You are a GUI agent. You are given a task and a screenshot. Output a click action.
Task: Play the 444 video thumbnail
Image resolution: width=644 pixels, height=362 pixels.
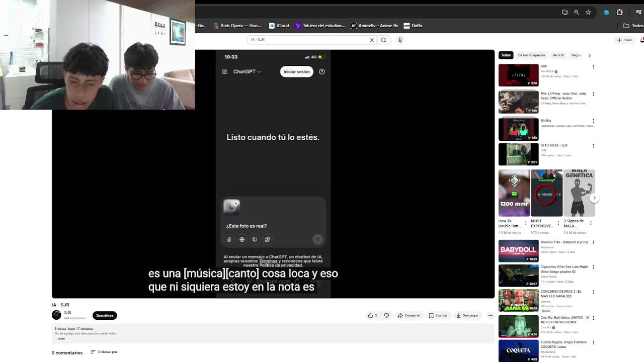pyautogui.click(x=518, y=75)
